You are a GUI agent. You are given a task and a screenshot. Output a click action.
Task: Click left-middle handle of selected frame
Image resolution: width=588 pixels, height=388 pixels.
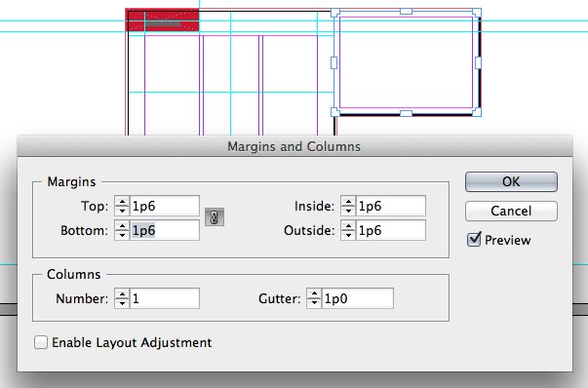(333, 62)
